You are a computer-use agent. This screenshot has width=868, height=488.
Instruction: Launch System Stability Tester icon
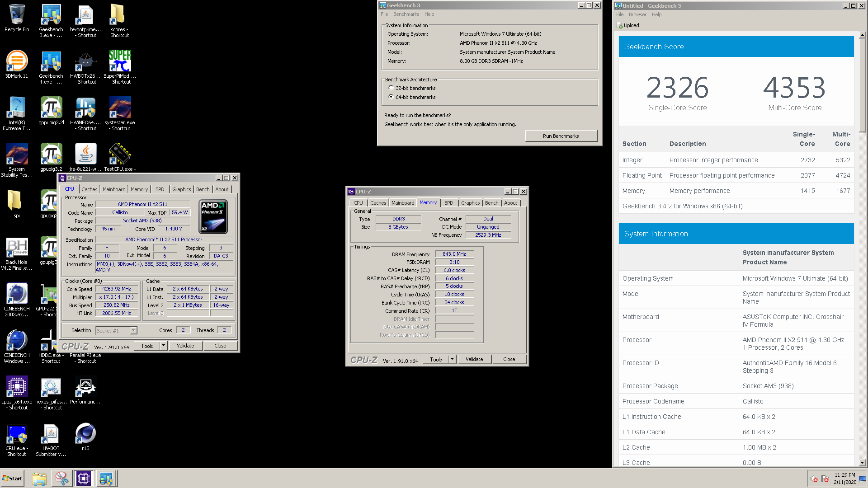[17, 160]
